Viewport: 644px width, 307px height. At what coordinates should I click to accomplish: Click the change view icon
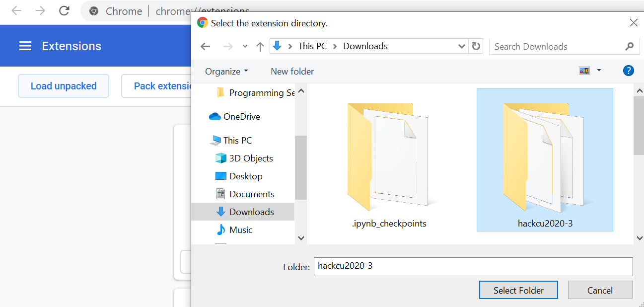pos(584,71)
